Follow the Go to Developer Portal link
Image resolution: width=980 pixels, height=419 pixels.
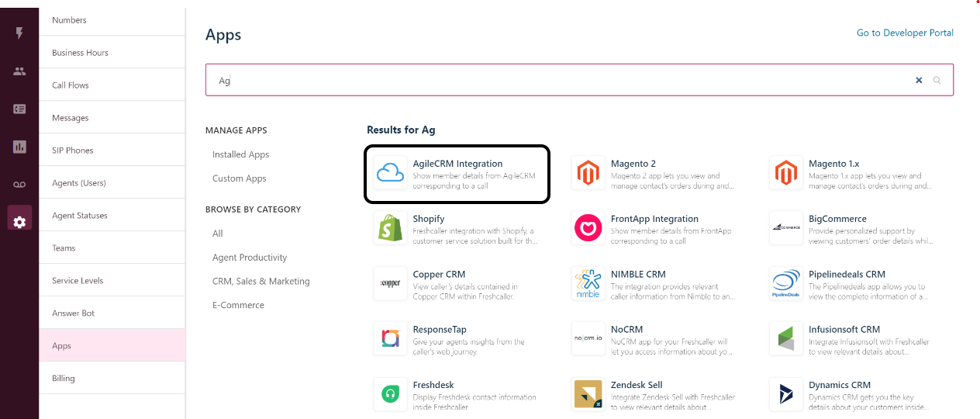905,33
